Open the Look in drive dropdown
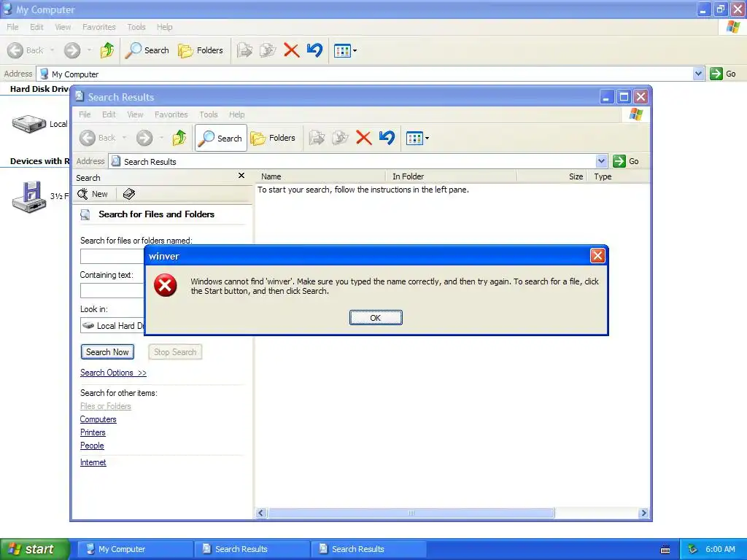The width and height of the screenshot is (747, 560). click(x=112, y=326)
